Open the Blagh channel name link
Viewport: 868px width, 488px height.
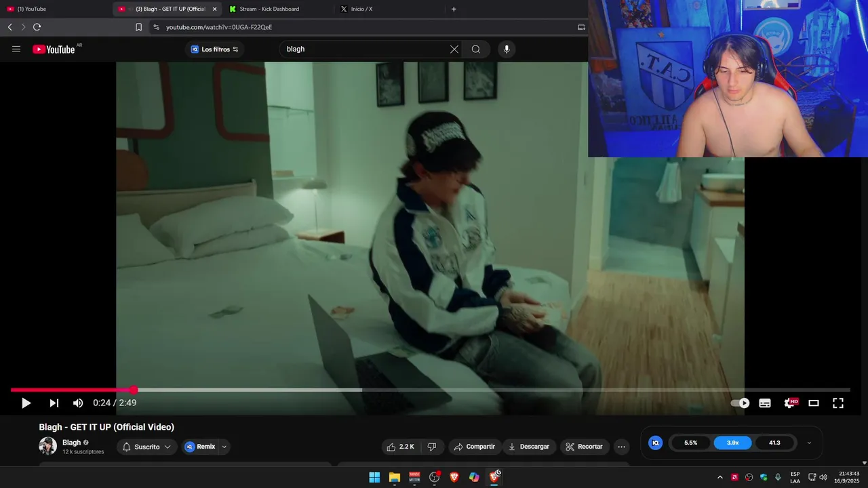(71, 443)
